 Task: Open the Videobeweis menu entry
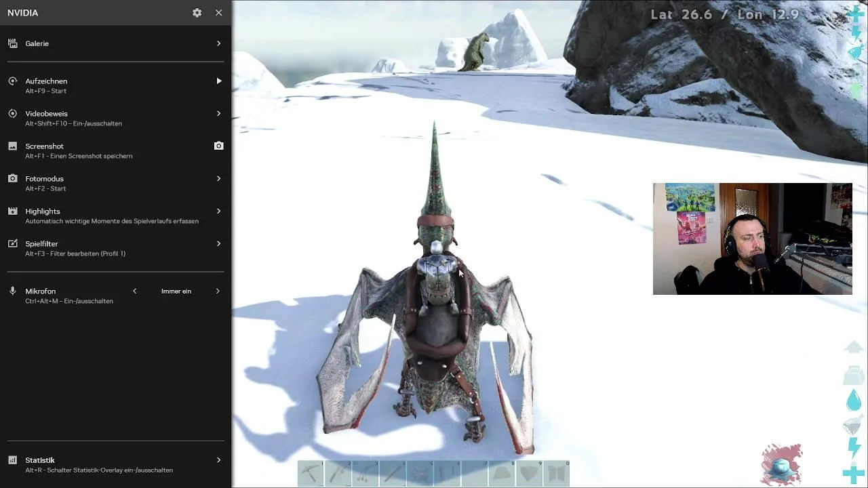(115, 118)
